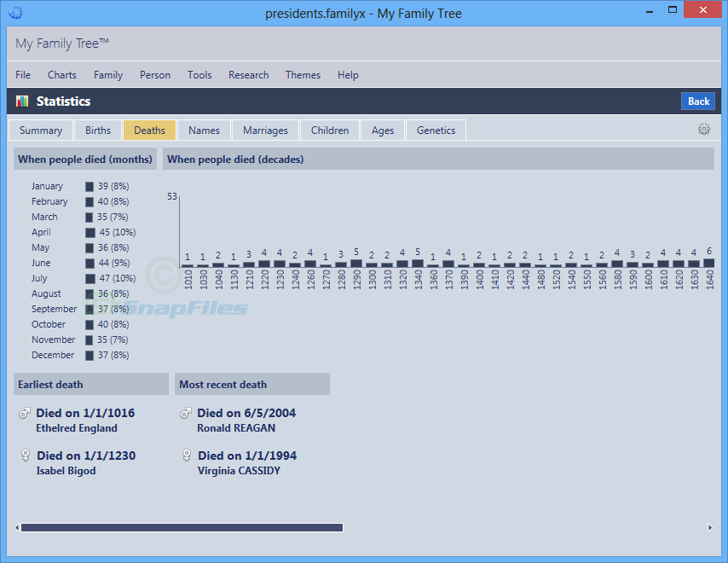Image resolution: width=728 pixels, height=563 pixels.
Task: Click the 1010 decade axis label
Action: [188, 280]
